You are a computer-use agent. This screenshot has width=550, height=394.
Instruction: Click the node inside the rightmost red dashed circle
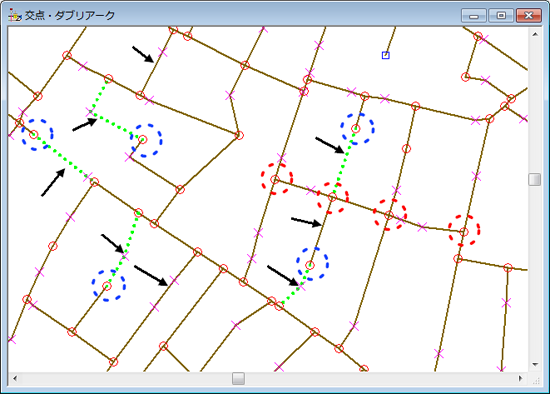(464, 232)
